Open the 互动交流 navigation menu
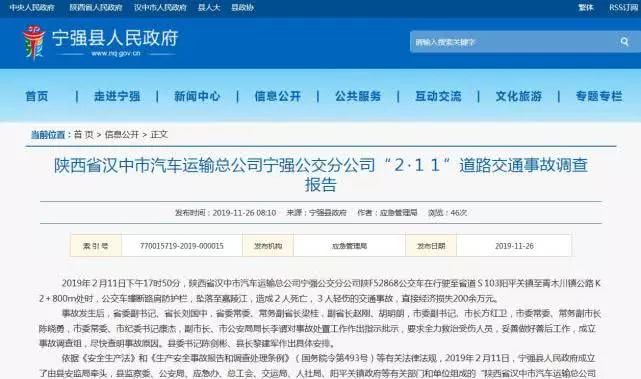The image size is (641, 379). coord(438,96)
